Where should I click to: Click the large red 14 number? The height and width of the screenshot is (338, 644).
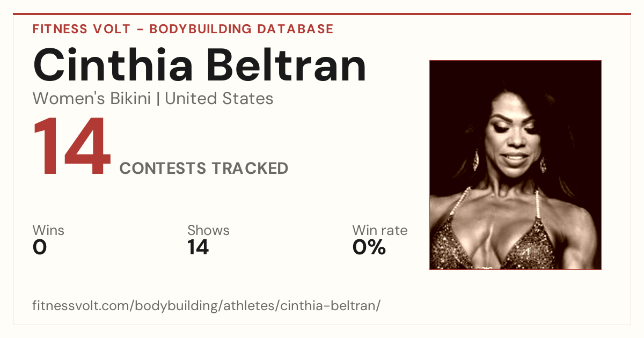pos(72,148)
